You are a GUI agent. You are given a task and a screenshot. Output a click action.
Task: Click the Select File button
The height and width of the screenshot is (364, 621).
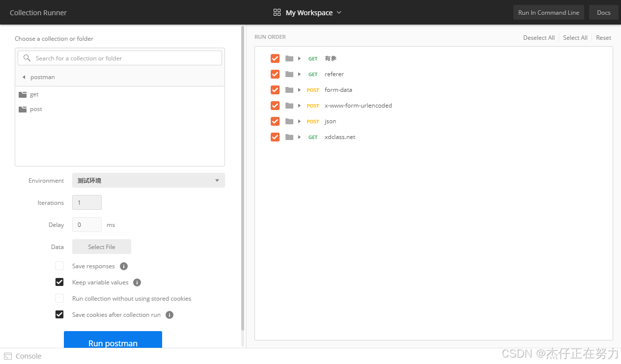[x=102, y=247]
